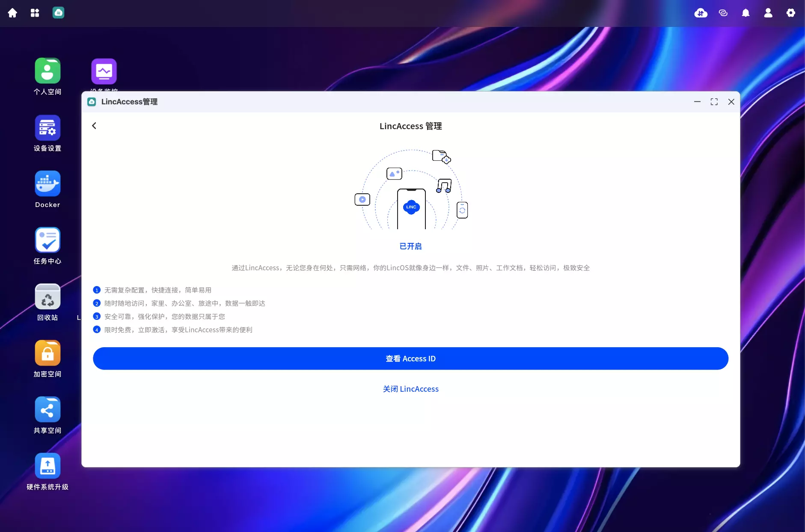Open the link/connection icon in top bar
Image resolution: width=805 pixels, height=532 pixels.
pyautogui.click(x=723, y=13)
